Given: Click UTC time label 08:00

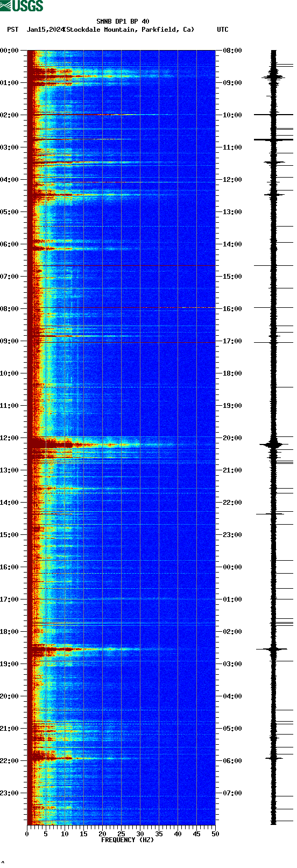Looking at the screenshot, I should click(x=232, y=51).
